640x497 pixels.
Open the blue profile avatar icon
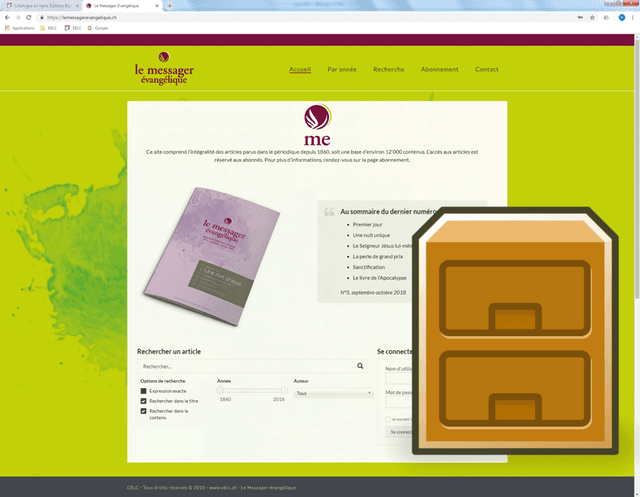622,18
